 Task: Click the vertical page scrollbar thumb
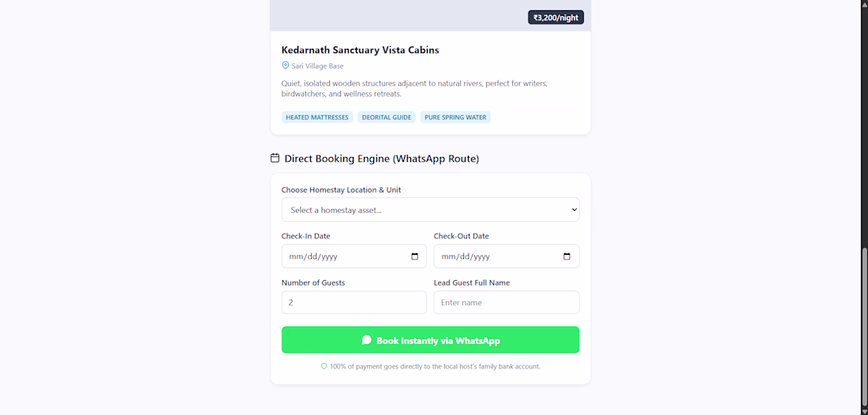pos(863,327)
